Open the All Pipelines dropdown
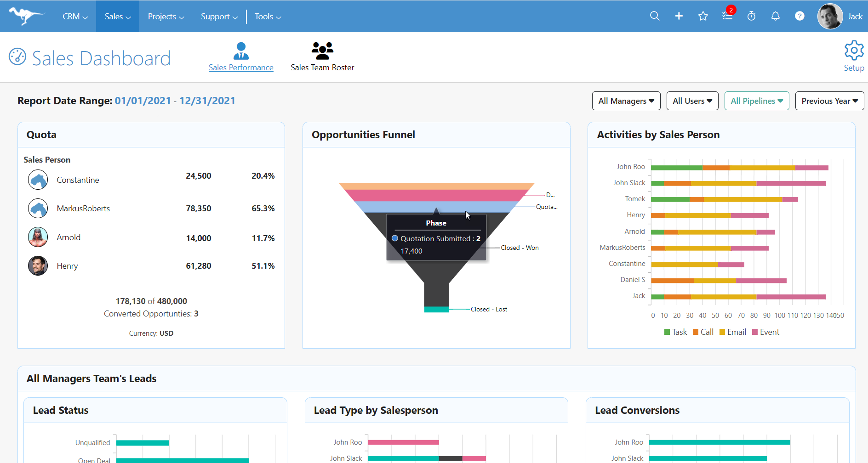This screenshot has height=463, width=868. pyautogui.click(x=757, y=101)
